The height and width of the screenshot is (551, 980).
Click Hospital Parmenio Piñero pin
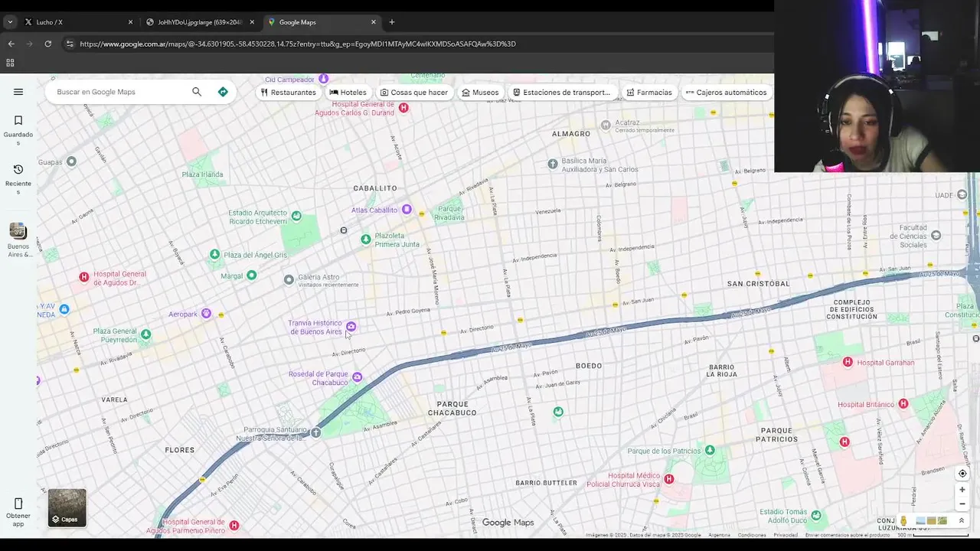234,526
